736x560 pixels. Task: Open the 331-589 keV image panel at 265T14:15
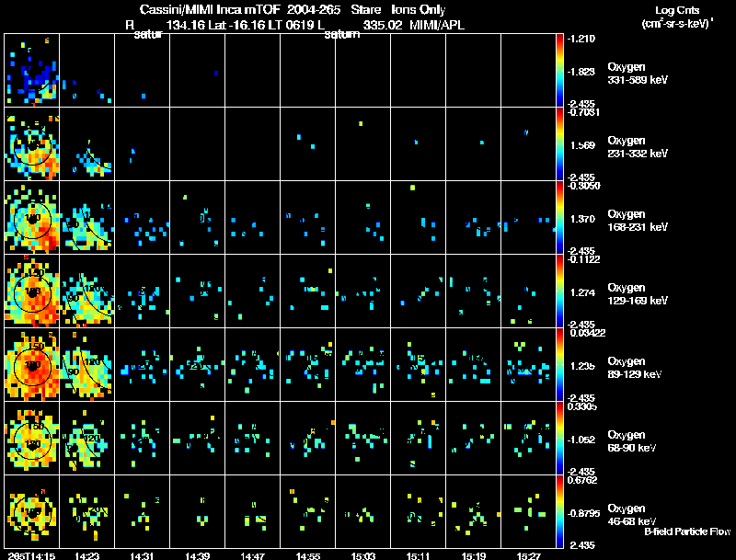pyautogui.click(x=32, y=71)
